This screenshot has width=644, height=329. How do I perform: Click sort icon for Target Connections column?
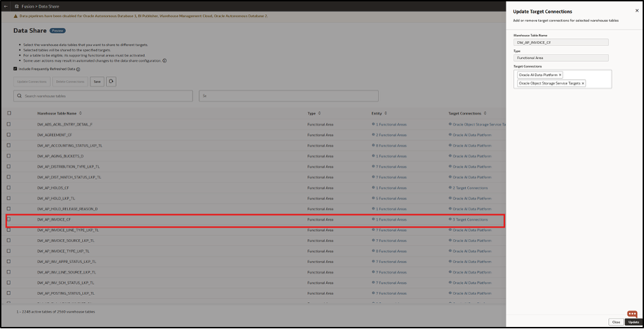click(484, 113)
